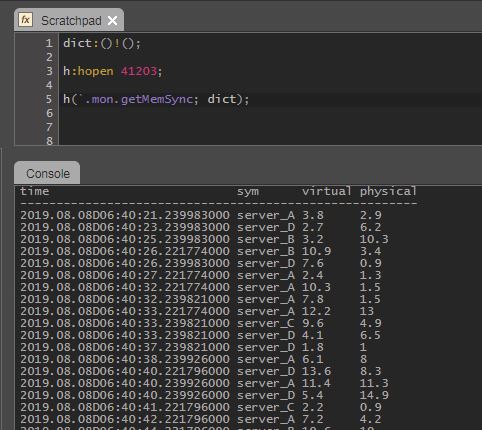This screenshot has height=430, width=482.
Task: Click line number 5 in the gutter
Action: point(49,99)
